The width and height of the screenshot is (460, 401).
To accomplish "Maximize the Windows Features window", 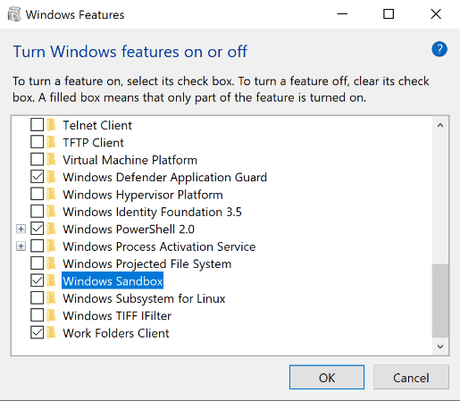I will click(x=388, y=14).
